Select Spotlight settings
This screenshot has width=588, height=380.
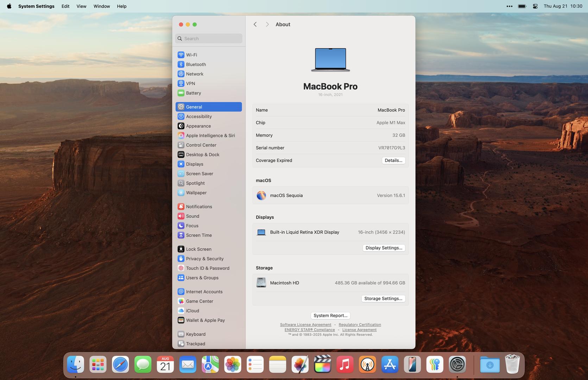click(x=209, y=183)
